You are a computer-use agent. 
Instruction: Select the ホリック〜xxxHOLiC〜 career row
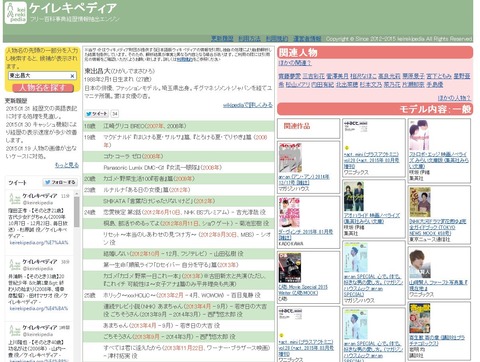[x=178, y=295]
